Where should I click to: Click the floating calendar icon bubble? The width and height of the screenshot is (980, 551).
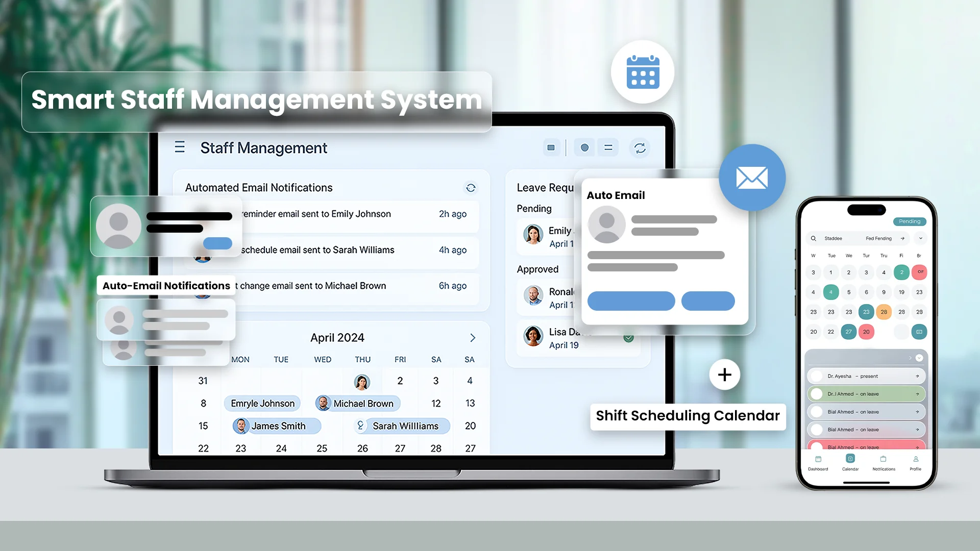point(643,72)
